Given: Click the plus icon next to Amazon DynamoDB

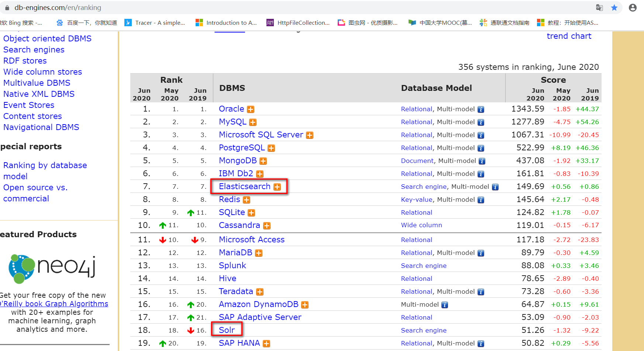Looking at the screenshot, I should (305, 305).
